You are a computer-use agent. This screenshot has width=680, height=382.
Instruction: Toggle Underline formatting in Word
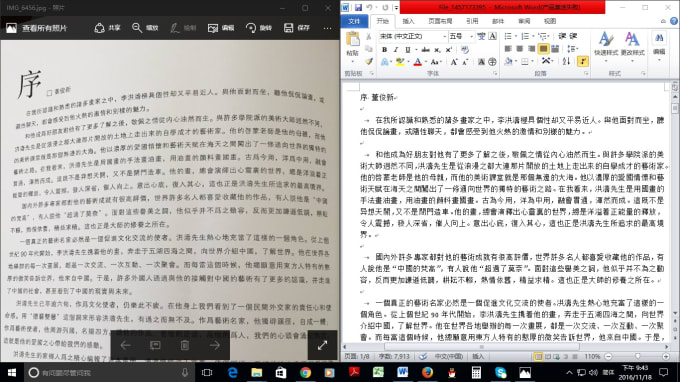point(407,50)
